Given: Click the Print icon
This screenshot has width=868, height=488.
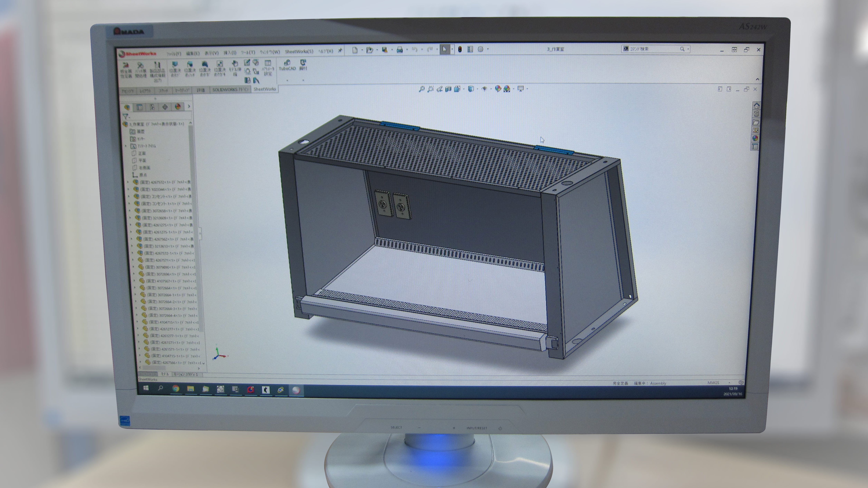Looking at the screenshot, I should click(x=400, y=50).
